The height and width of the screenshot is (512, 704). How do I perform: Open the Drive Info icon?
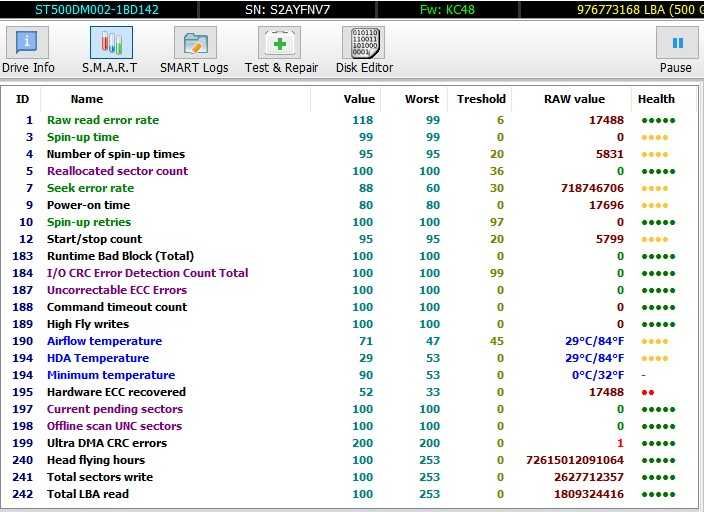click(x=27, y=42)
